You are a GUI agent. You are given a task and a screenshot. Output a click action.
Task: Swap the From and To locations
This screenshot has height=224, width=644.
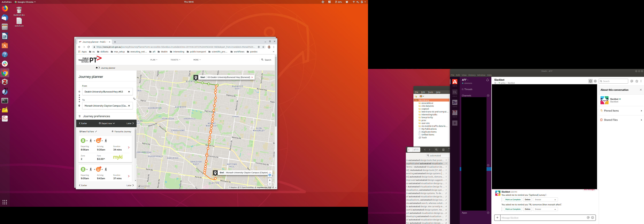tap(134, 99)
